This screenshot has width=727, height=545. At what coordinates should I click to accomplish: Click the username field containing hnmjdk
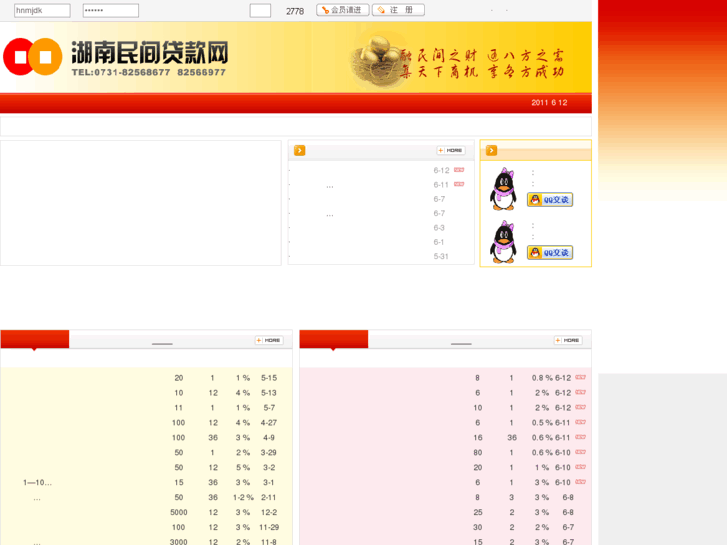point(42,10)
